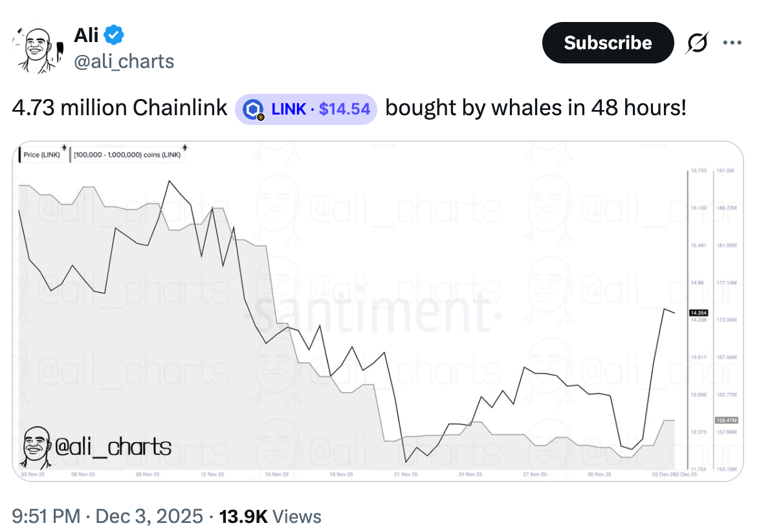This screenshot has width=761, height=532.
Task: Open the three-dot more options menu
Action: point(732,43)
